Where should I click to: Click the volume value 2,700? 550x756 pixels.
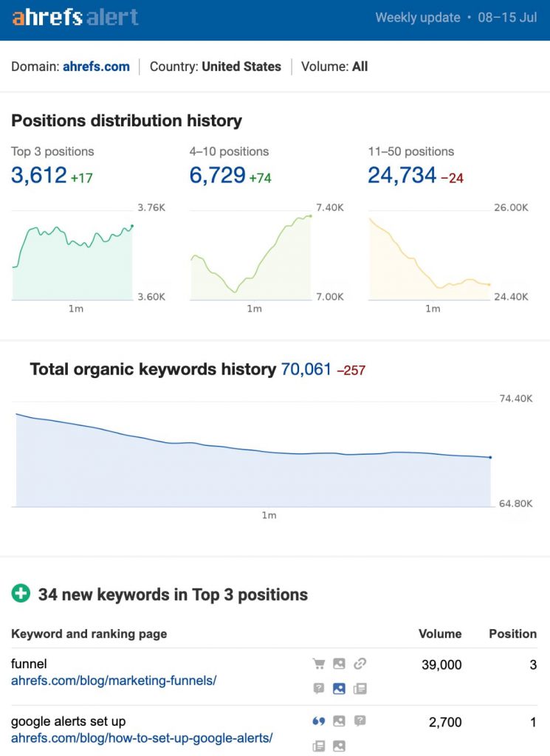(x=445, y=722)
